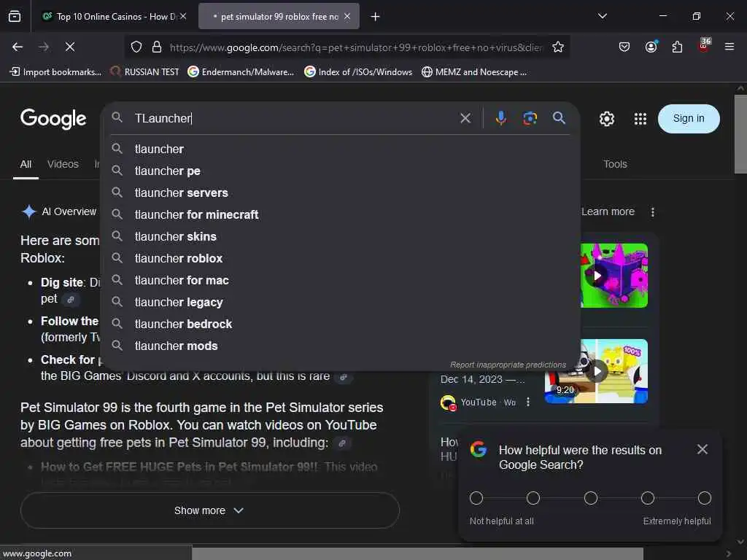Choose suggestion 'tlauncher legacy'

[341, 303]
